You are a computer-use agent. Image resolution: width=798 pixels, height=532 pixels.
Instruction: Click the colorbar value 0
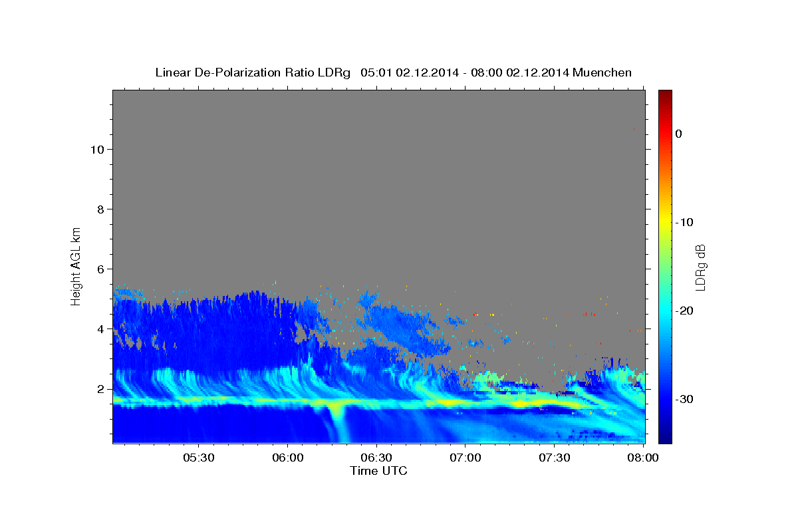679,134
